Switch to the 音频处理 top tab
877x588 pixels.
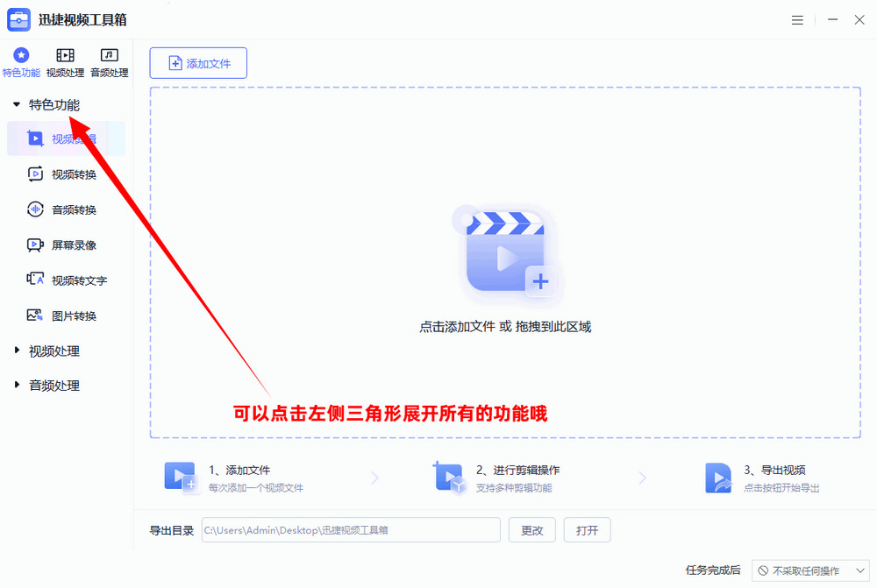(x=109, y=62)
